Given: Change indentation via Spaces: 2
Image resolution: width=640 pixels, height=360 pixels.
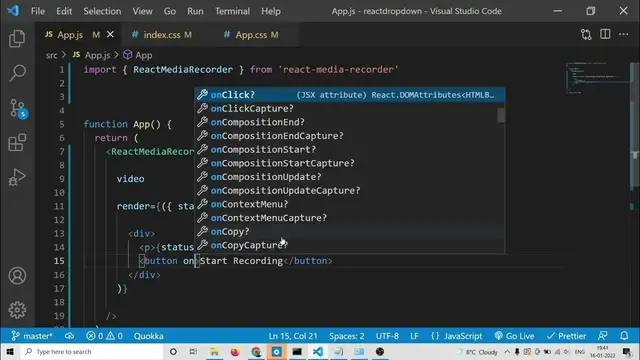Looking at the screenshot, I should pos(347,336).
